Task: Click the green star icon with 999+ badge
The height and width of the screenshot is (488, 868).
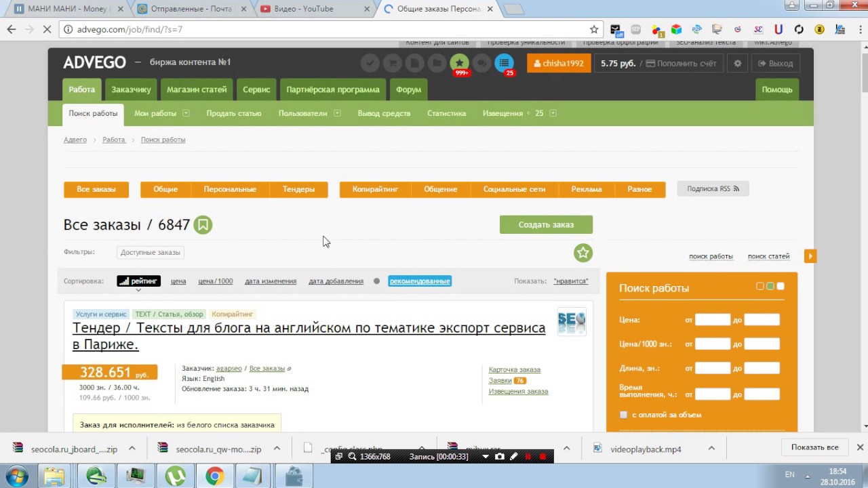Action: [459, 63]
